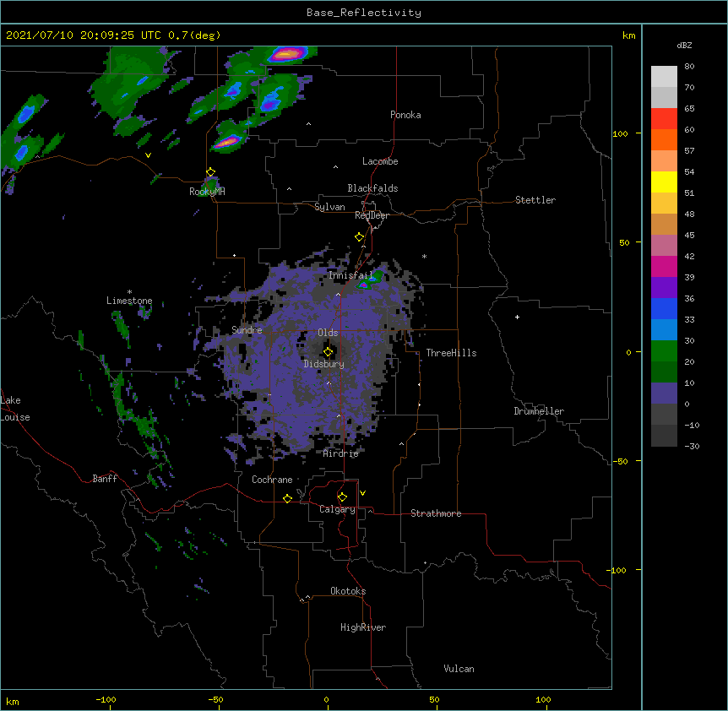Screen dimensions: 728x711
Task: Click the Innisfail city label
Action: pyautogui.click(x=351, y=275)
